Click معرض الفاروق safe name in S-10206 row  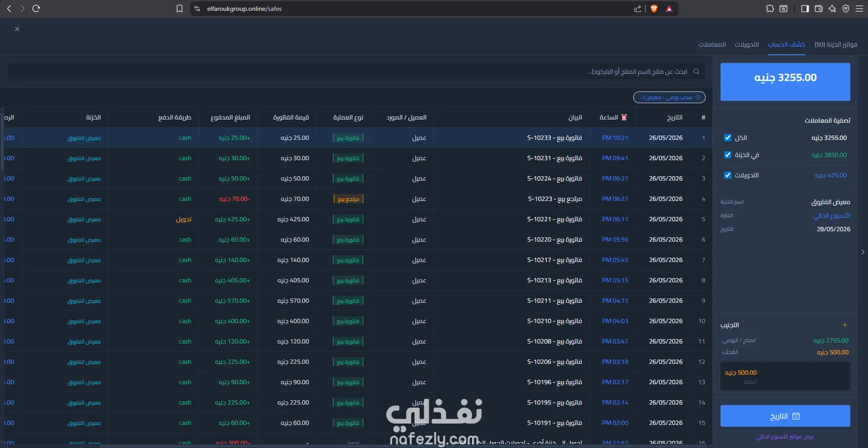point(84,362)
